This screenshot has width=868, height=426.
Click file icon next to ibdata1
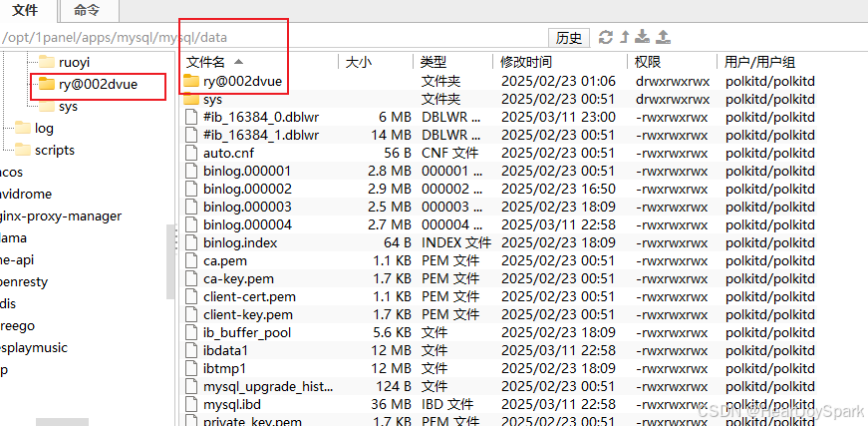pyautogui.click(x=191, y=350)
